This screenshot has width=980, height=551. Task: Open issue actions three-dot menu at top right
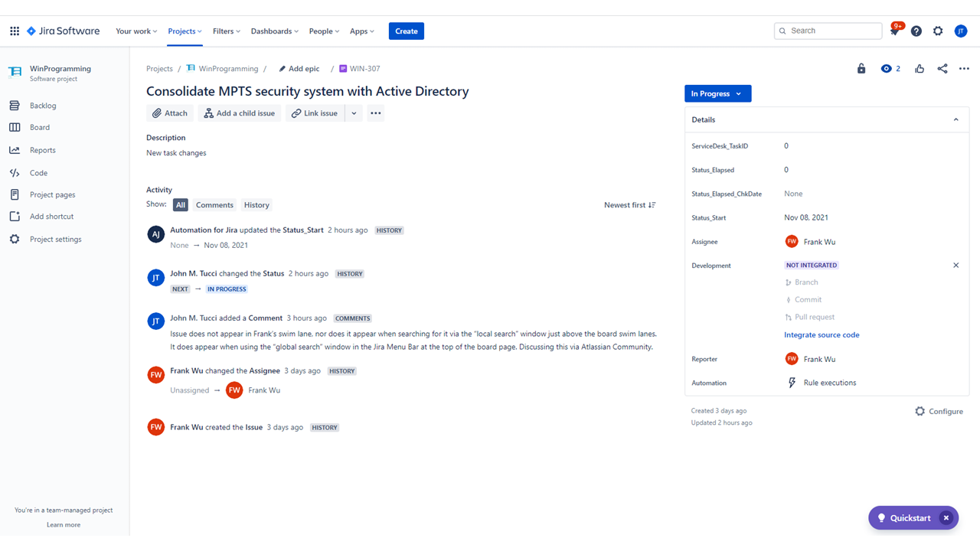pos(964,69)
